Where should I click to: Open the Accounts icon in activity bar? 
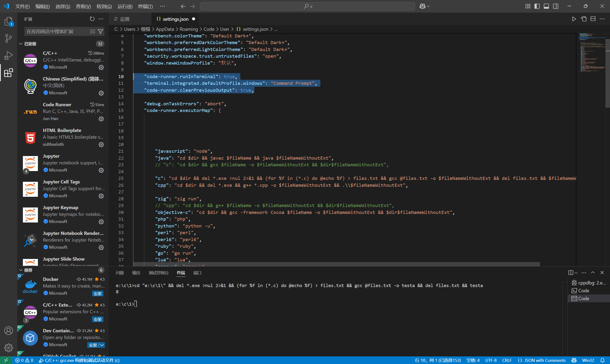[8, 331]
